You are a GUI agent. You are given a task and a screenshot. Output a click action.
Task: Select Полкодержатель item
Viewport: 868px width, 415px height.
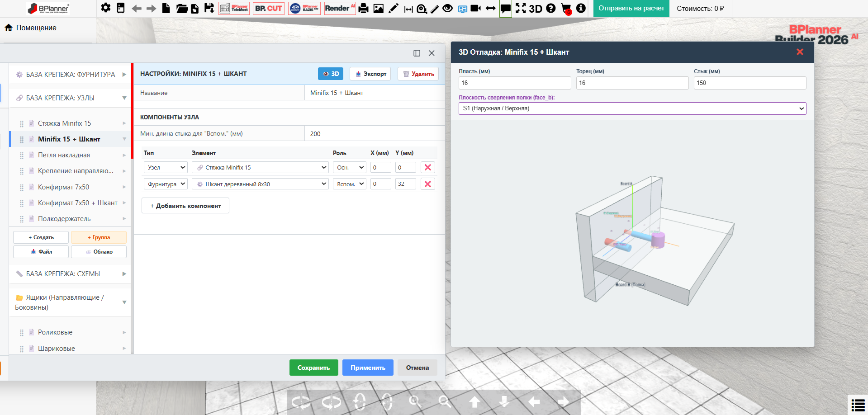[x=70, y=219]
